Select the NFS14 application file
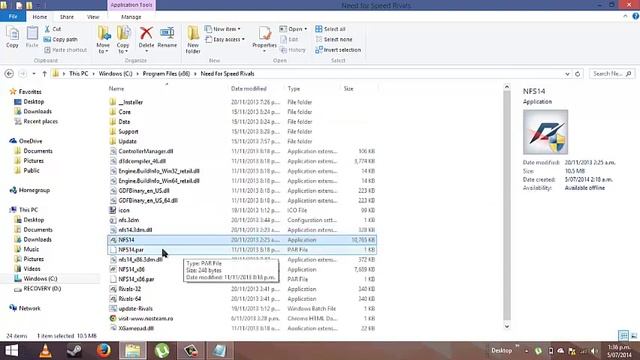Image resolution: width=640 pixels, height=360 pixels. tap(242, 240)
